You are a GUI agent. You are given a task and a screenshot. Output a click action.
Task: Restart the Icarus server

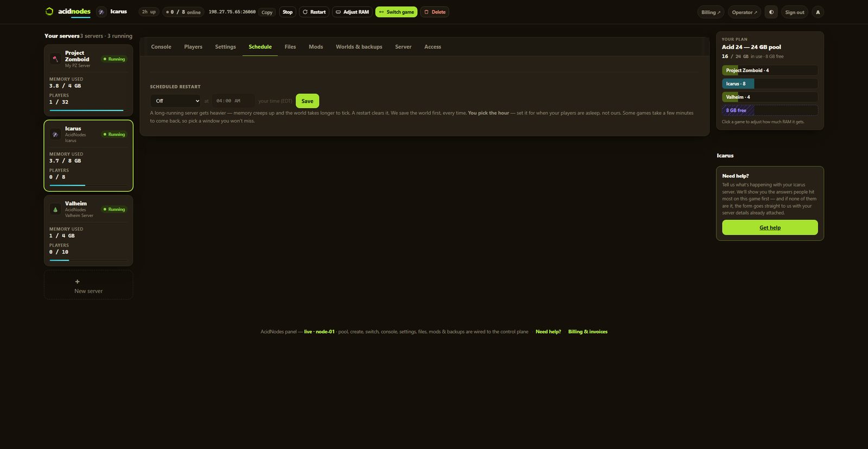[314, 12]
